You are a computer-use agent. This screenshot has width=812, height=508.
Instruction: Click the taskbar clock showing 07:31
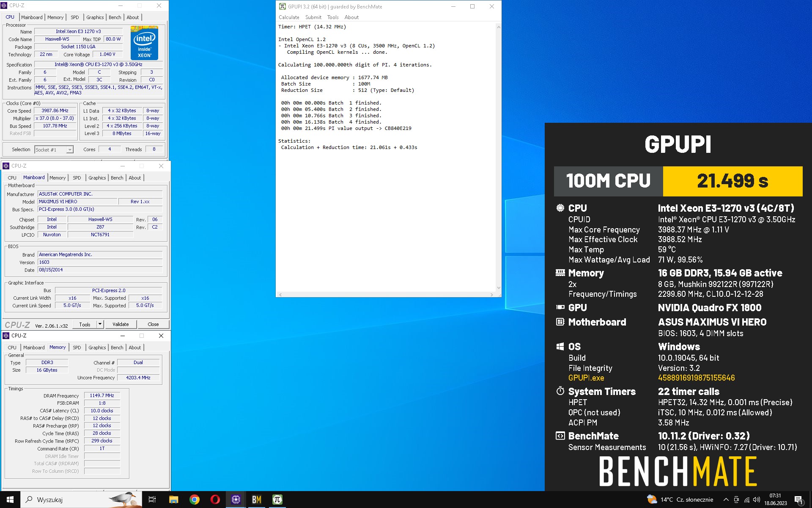pyautogui.click(x=775, y=500)
